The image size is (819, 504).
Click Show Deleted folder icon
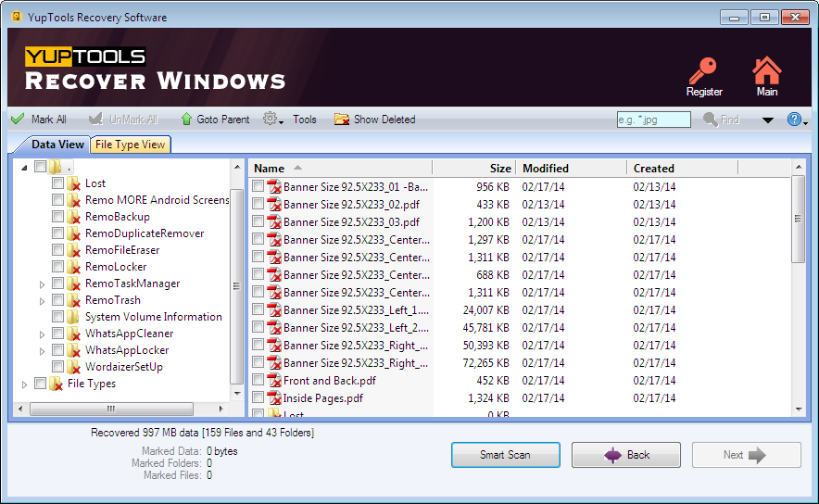[x=342, y=120]
